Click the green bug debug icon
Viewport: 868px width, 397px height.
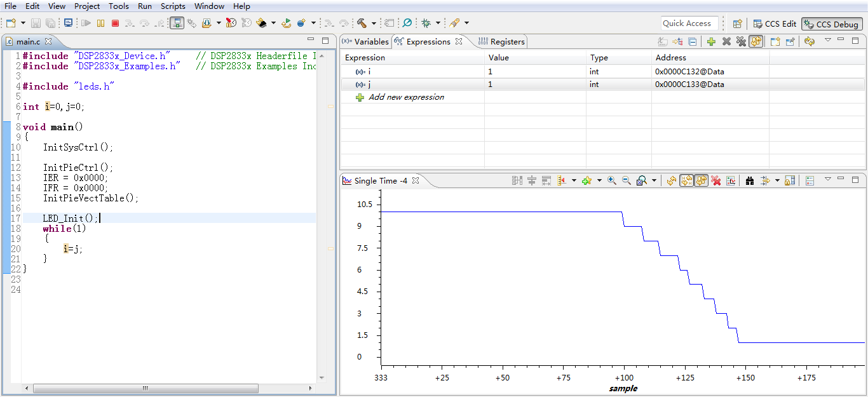tap(426, 23)
